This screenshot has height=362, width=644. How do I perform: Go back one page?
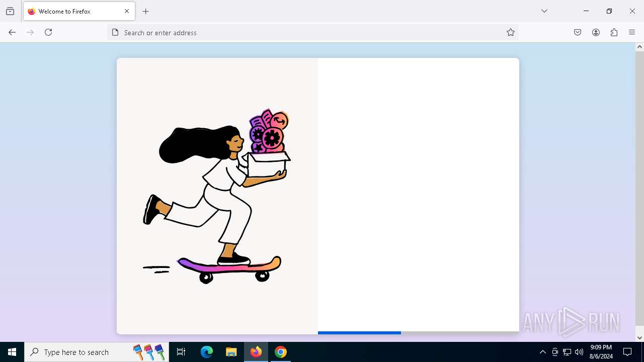click(x=12, y=32)
